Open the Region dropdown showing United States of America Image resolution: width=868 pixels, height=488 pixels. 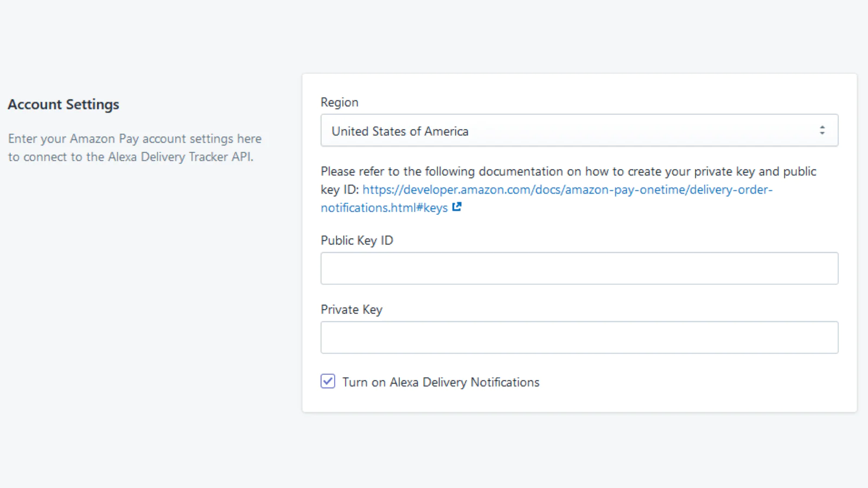click(579, 130)
